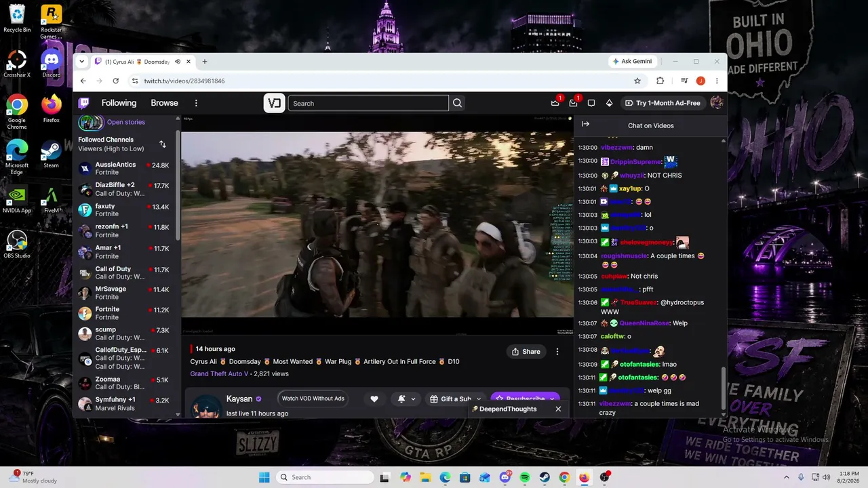This screenshot has height=488, width=868.
Task: Open Chrome three-dot menu
Action: [717, 81]
